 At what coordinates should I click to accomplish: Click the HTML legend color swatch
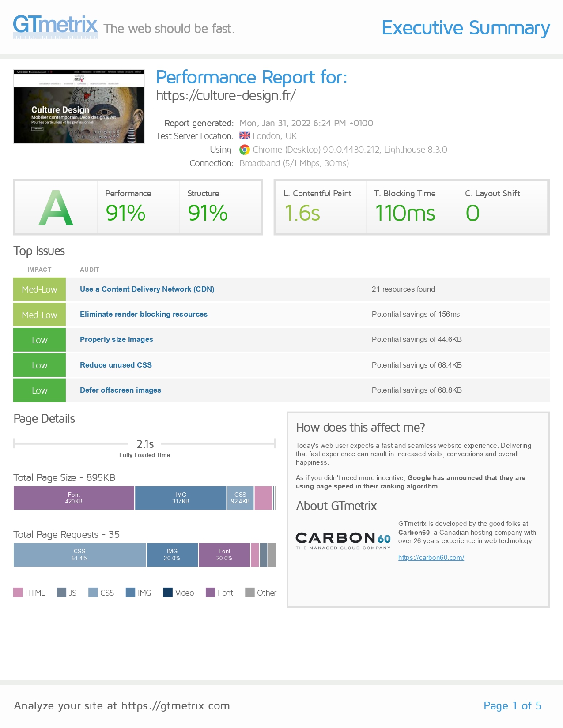18,593
